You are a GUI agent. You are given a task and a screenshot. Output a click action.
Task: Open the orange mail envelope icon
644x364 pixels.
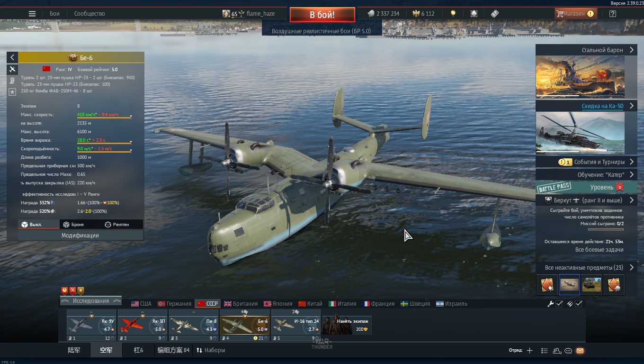click(580, 351)
